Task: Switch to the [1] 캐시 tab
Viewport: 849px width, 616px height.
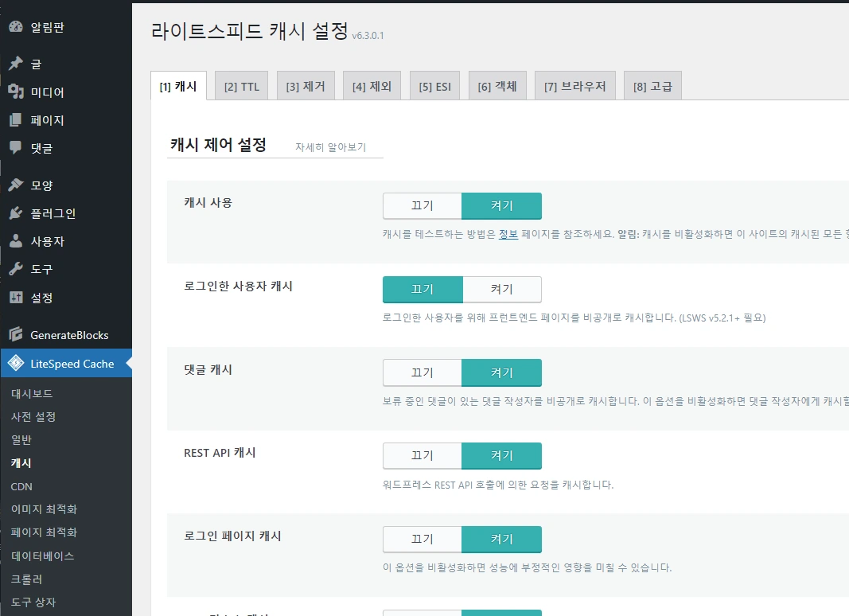Action: tap(178, 86)
